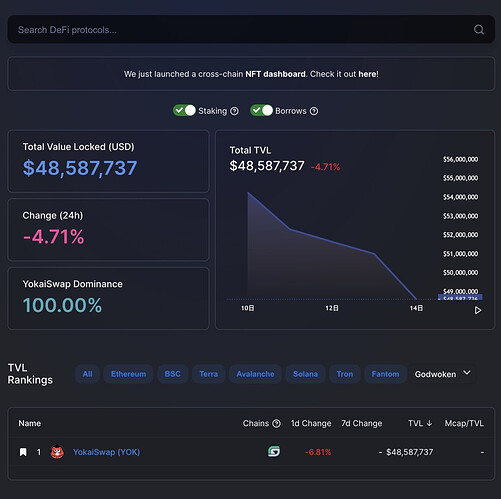
Task: Click YokaiSwap's $48,587,737 TVL cell
Action: pos(409,452)
